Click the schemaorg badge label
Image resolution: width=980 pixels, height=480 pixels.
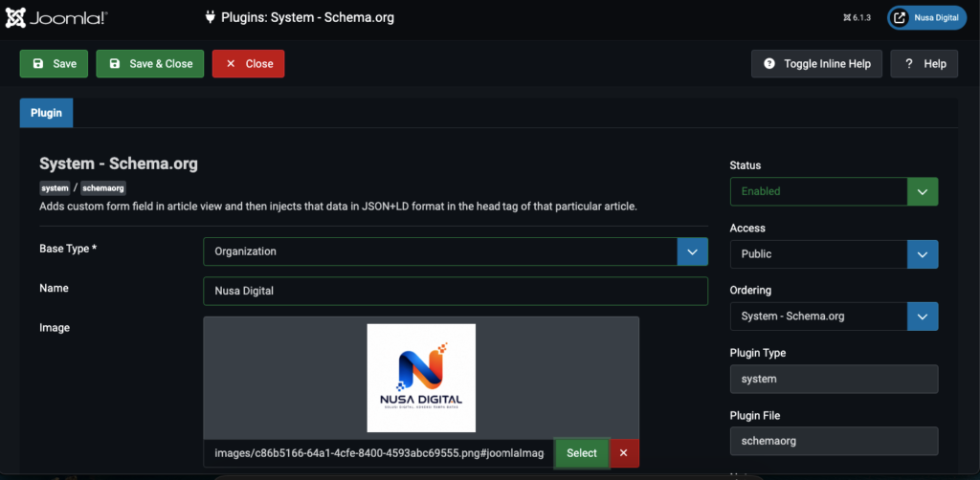coord(103,187)
